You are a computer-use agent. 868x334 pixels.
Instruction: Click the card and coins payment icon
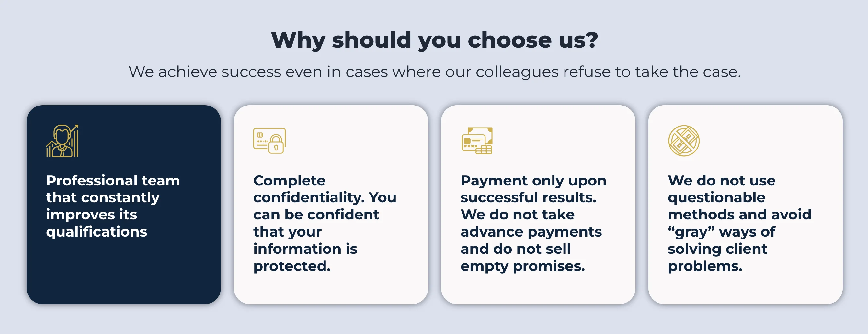477,141
